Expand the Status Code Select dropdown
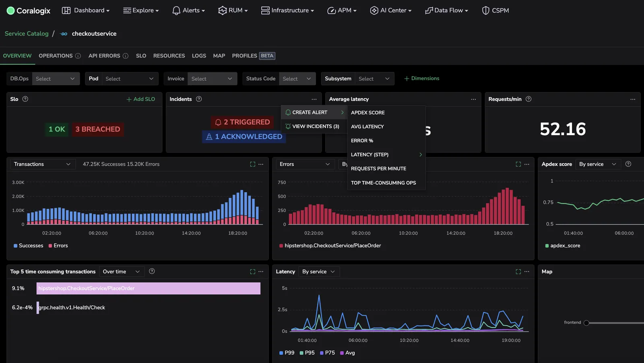 click(297, 79)
